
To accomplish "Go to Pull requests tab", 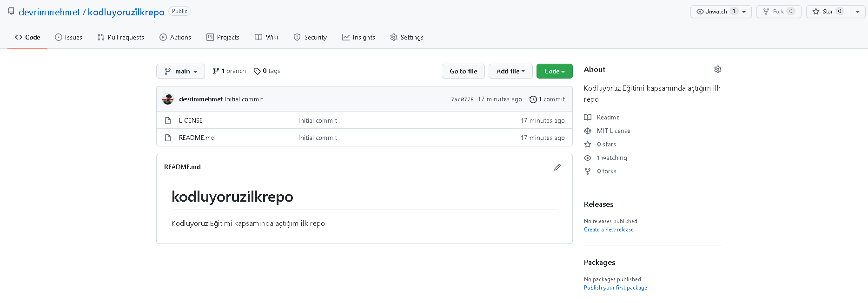I will [120, 37].
